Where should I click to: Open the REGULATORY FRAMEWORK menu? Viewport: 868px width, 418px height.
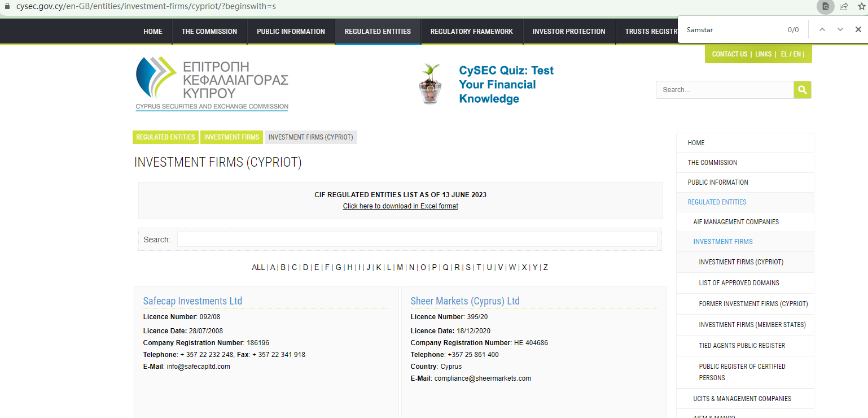[x=472, y=32]
